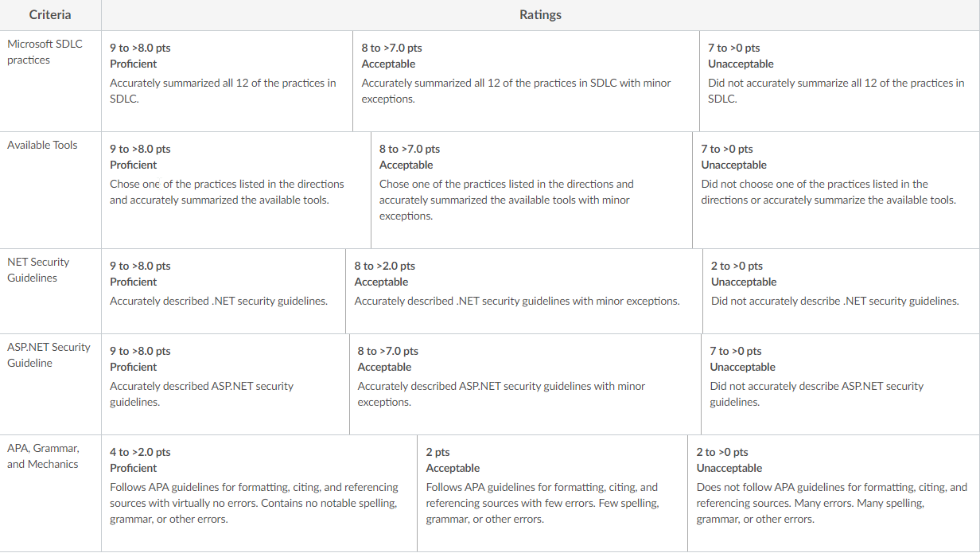
Task: Choose Acceptable 8 to >7.0 pts for Available Tools
Action: pyautogui.click(x=531, y=190)
